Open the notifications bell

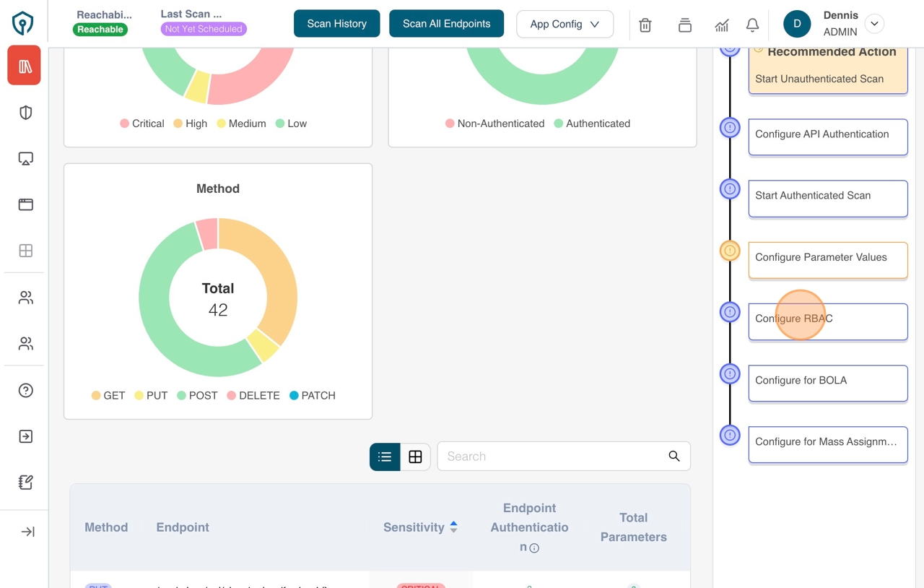pos(752,25)
